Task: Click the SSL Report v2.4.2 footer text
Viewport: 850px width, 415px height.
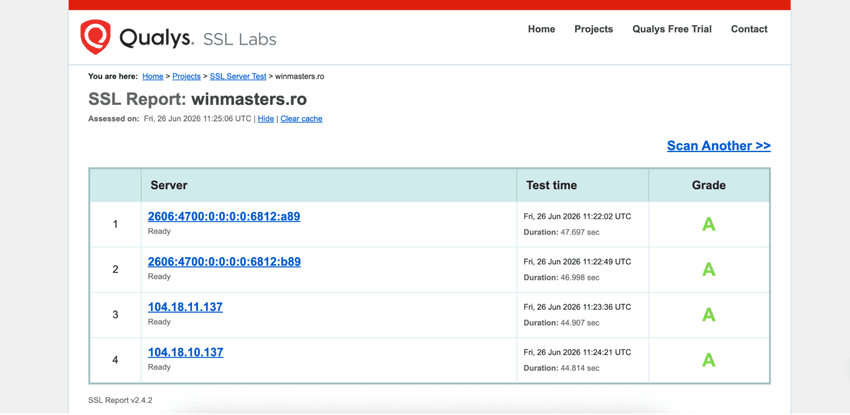Action: coord(120,400)
